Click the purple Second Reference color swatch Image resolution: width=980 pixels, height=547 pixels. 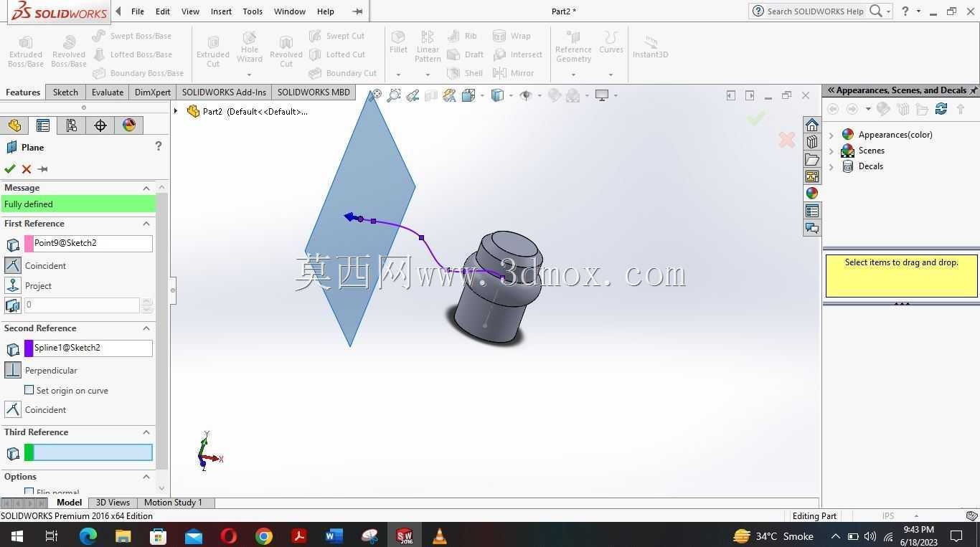29,348
